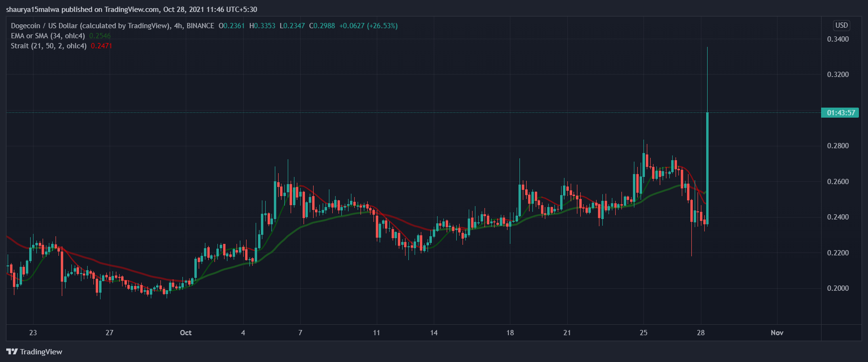The image size is (868, 362).
Task: Click the 0.2000 price axis label
Action: pos(838,288)
